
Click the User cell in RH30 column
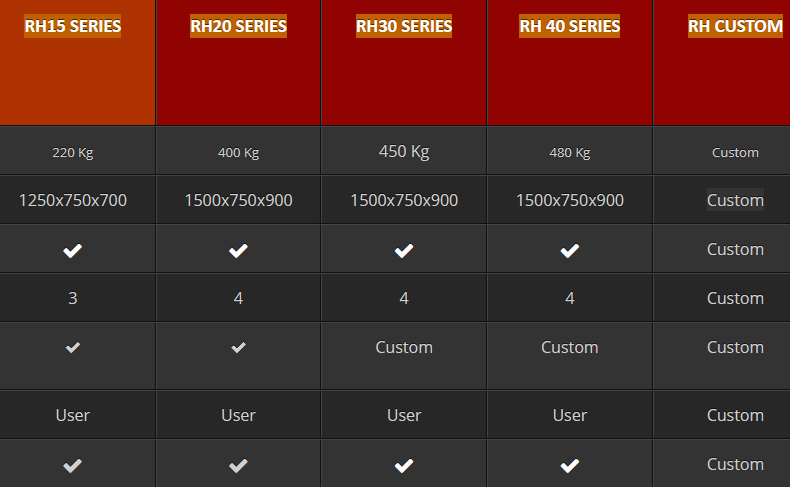click(404, 415)
